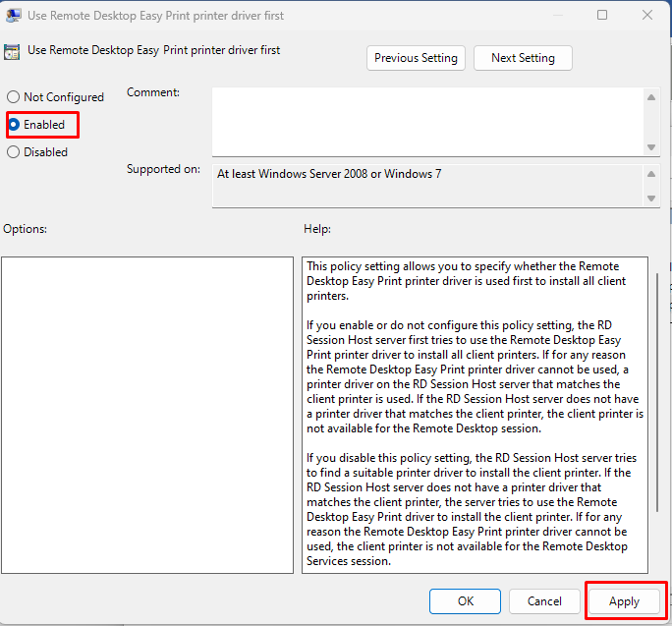This screenshot has height=626, width=672.
Task: Click the empty Options pane
Action: tap(147, 415)
